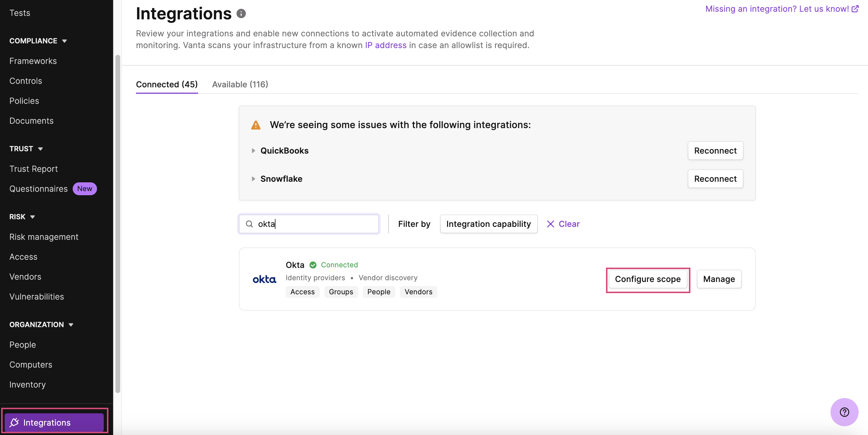
Task: Click Configure scope for Okta
Action: tap(648, 279)
